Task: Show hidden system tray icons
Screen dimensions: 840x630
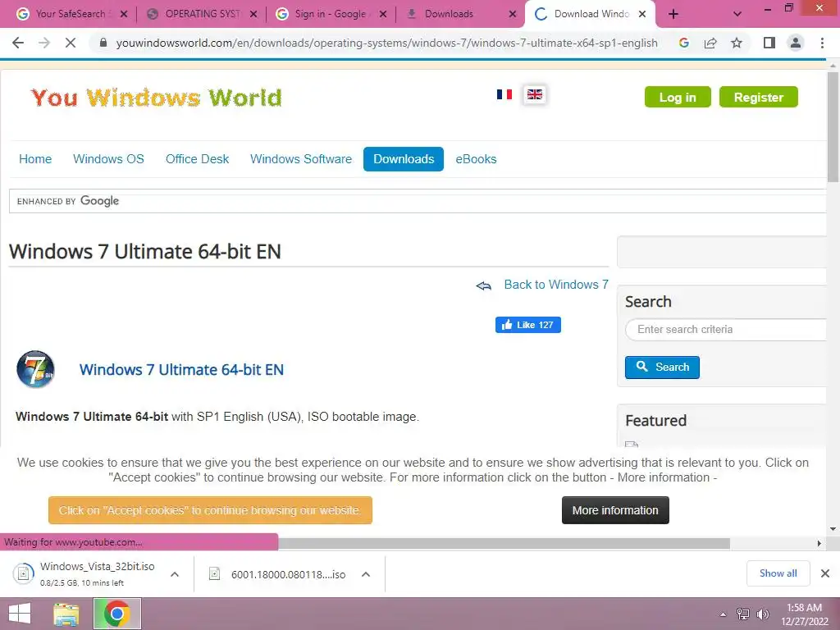Action: [724, 614]
